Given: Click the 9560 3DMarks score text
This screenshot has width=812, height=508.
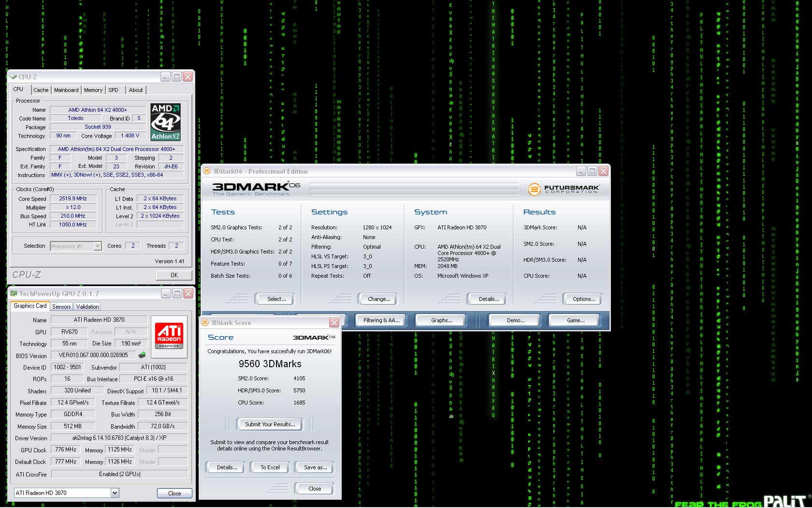Looking at the screenshot, I should pyautogui.click(x=270, y=364).
